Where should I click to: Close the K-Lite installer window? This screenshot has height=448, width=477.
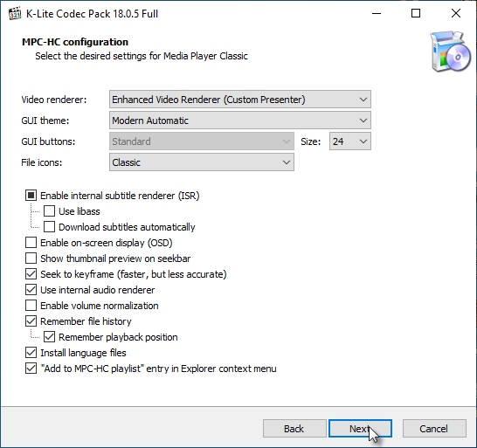(x=456, y=13)
